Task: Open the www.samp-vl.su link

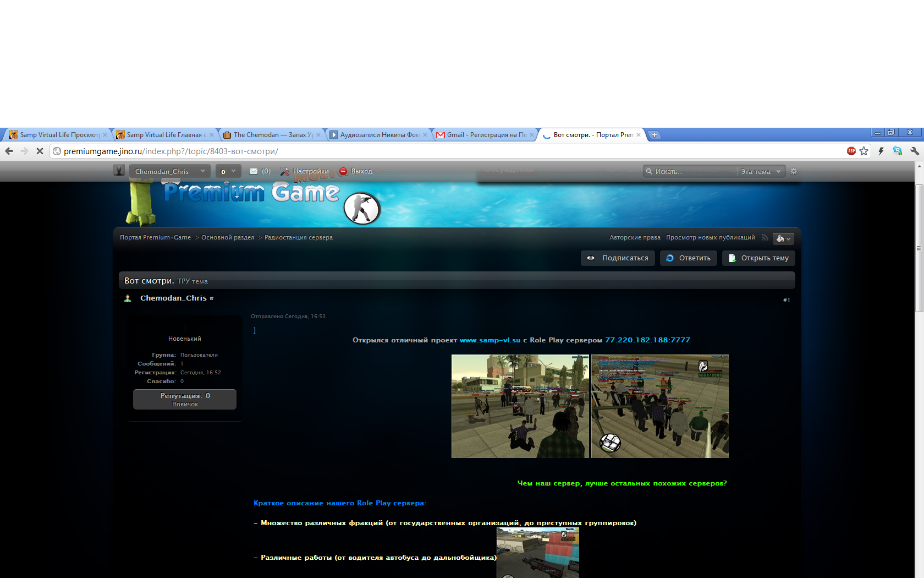Action: 490,340
